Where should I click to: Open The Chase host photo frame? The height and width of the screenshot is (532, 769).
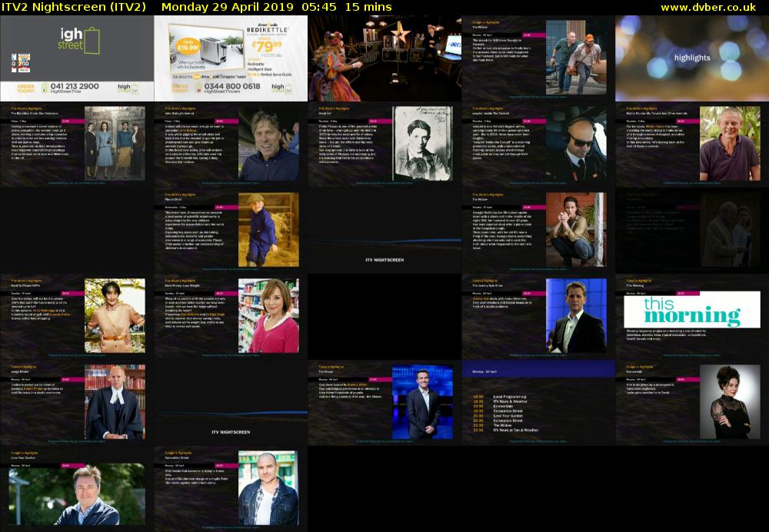point(422,401)
